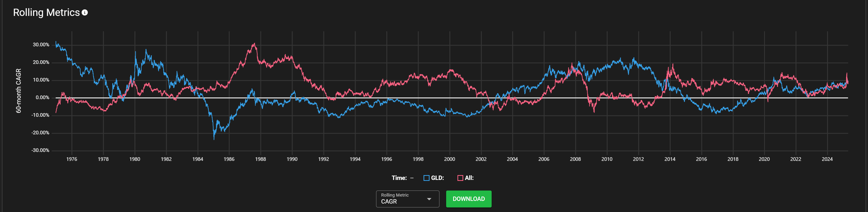The image size is (868, 212).
Task: Click the blue GLD line's lowest trough near 1985
Action: pos(214,138)
